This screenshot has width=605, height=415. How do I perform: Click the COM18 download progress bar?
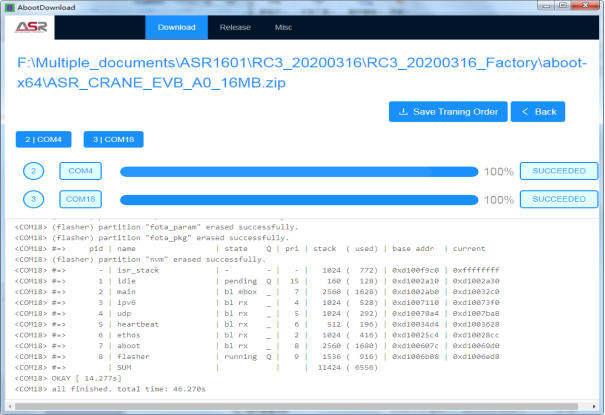298,199
